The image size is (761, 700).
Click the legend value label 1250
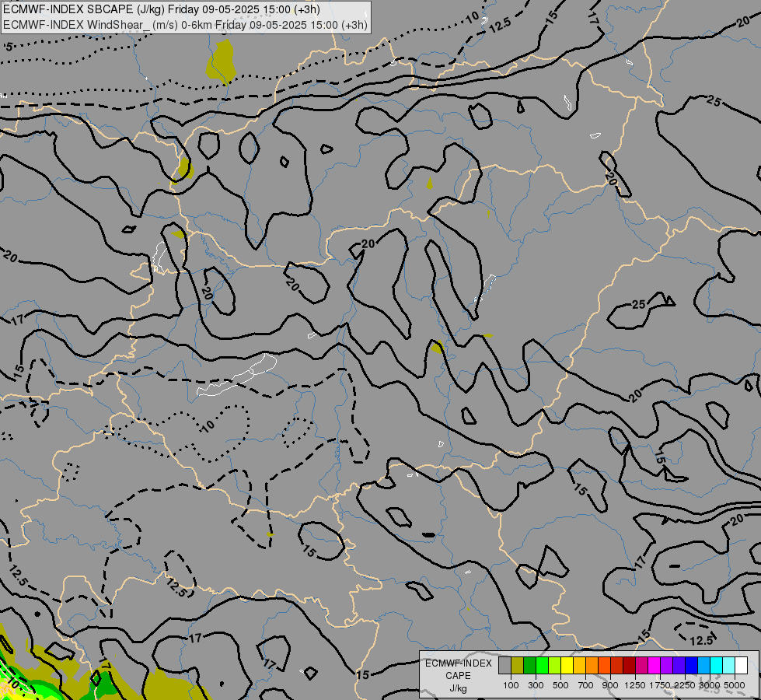pos(635,685)
